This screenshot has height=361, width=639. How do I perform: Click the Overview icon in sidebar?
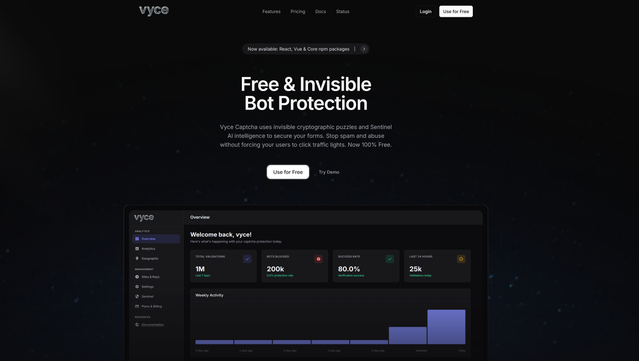pyautogui.click(x=137, y=239)
